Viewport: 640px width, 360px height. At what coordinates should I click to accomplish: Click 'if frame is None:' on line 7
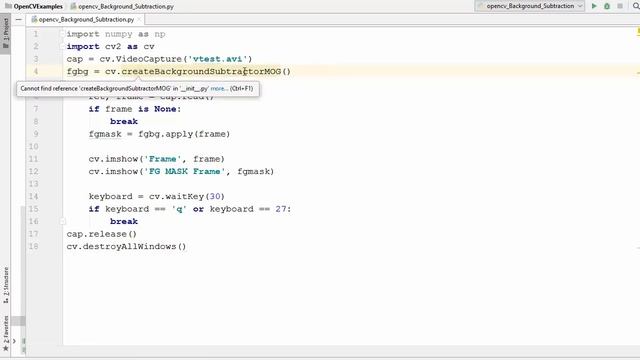tap(135, 109)
